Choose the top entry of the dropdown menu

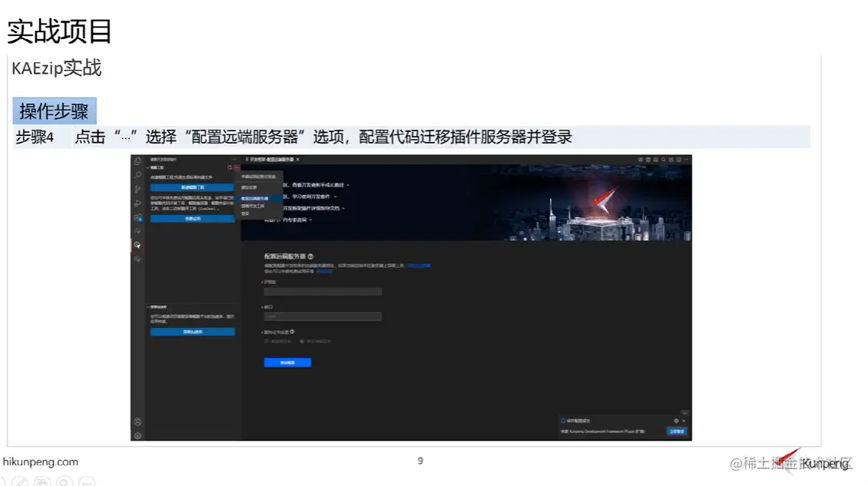(259, 177)
